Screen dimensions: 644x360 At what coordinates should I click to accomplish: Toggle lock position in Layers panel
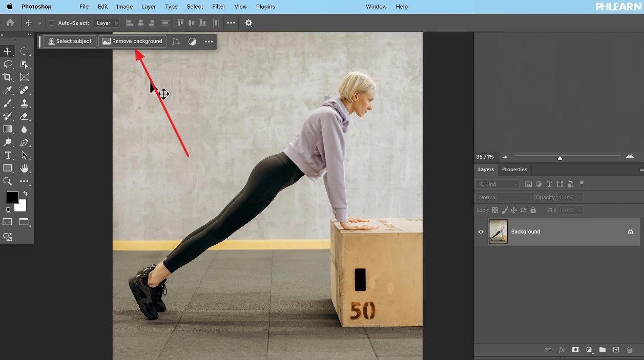coord(514,210)
